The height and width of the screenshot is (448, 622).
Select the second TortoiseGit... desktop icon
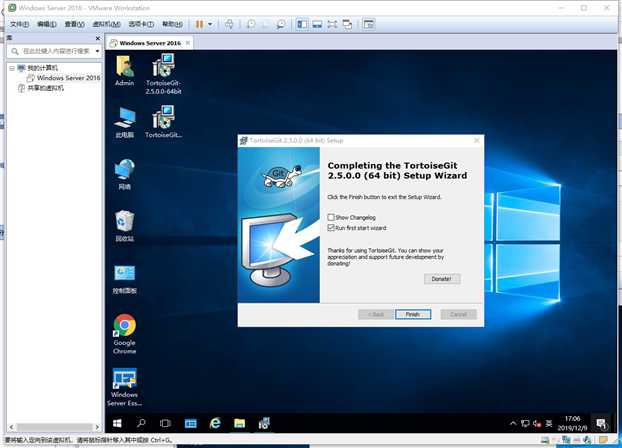pos(163,122)
